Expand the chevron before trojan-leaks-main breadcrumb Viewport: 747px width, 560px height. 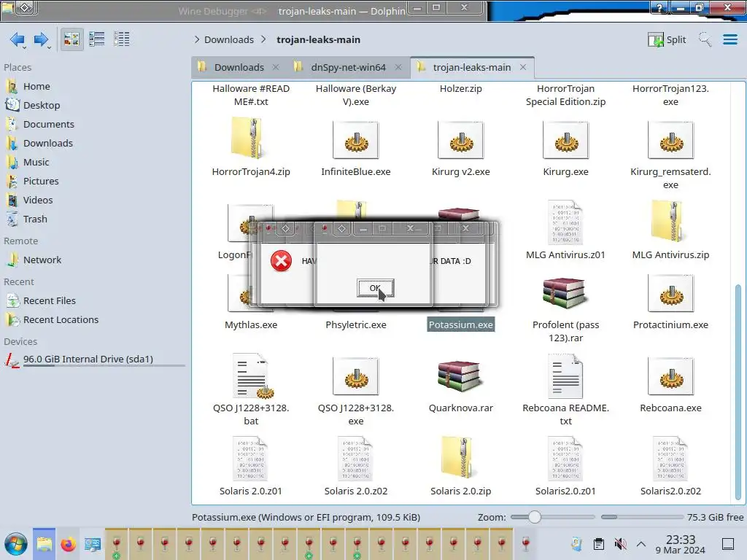[263, 39]
